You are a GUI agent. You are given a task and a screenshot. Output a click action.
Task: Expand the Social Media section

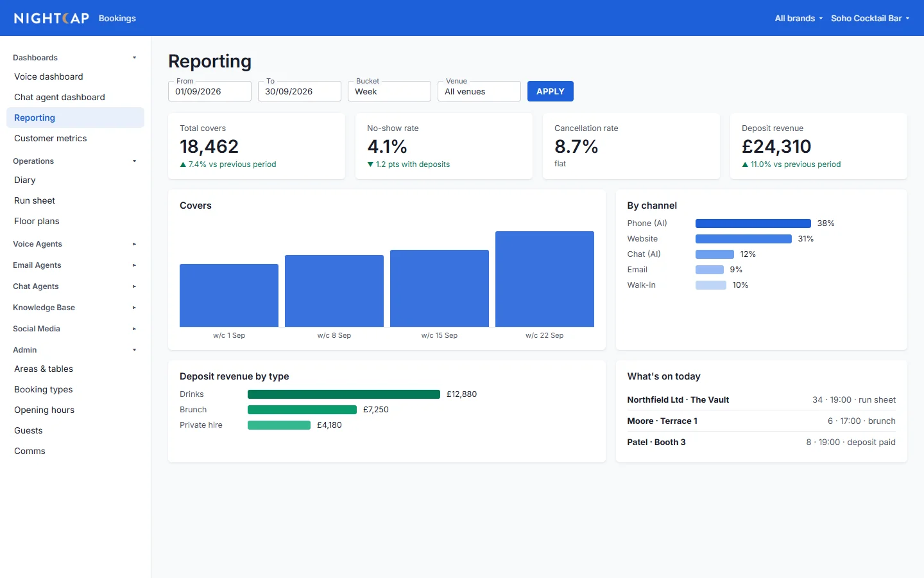[75, 329]
